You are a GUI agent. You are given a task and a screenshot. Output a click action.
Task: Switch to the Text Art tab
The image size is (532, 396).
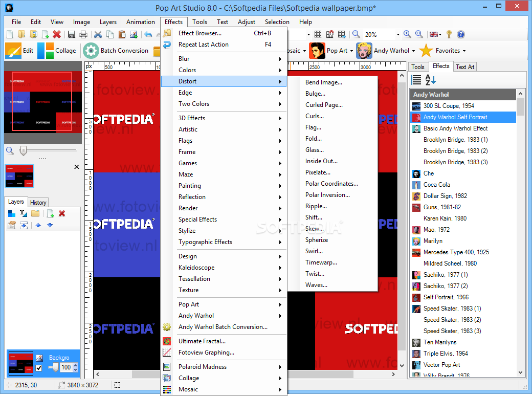click(465, 67)
